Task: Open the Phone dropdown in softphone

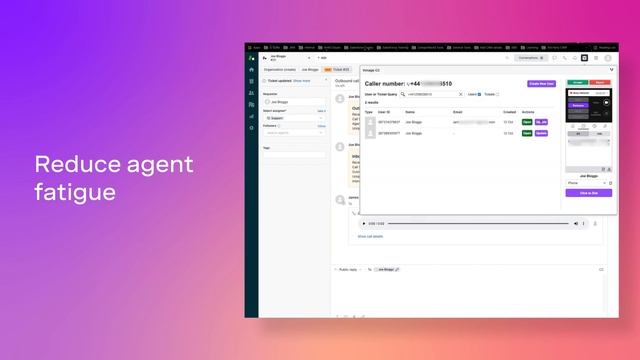Action: 587,183
